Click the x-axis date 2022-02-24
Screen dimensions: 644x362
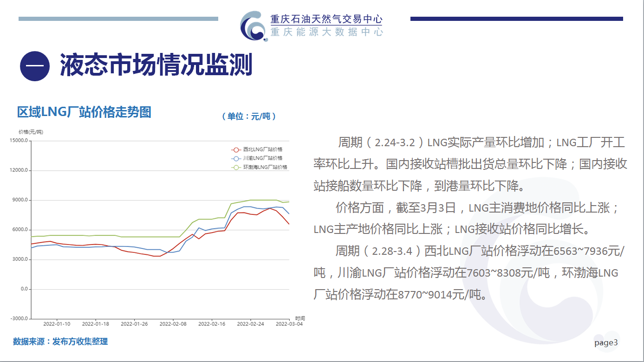tap(250, 324)
